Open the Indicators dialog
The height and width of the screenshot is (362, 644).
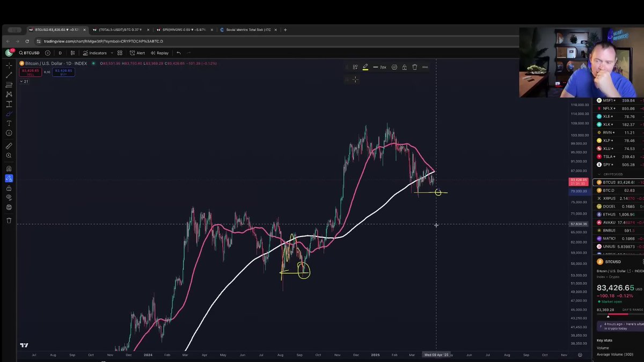click(95, 53)
